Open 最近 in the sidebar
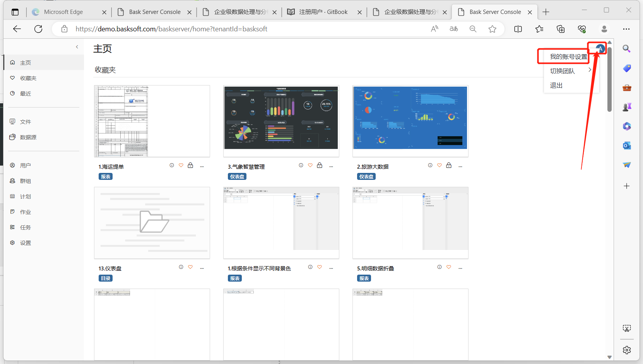This screenshot has width=643, height=364. click(x=44, y=93)
